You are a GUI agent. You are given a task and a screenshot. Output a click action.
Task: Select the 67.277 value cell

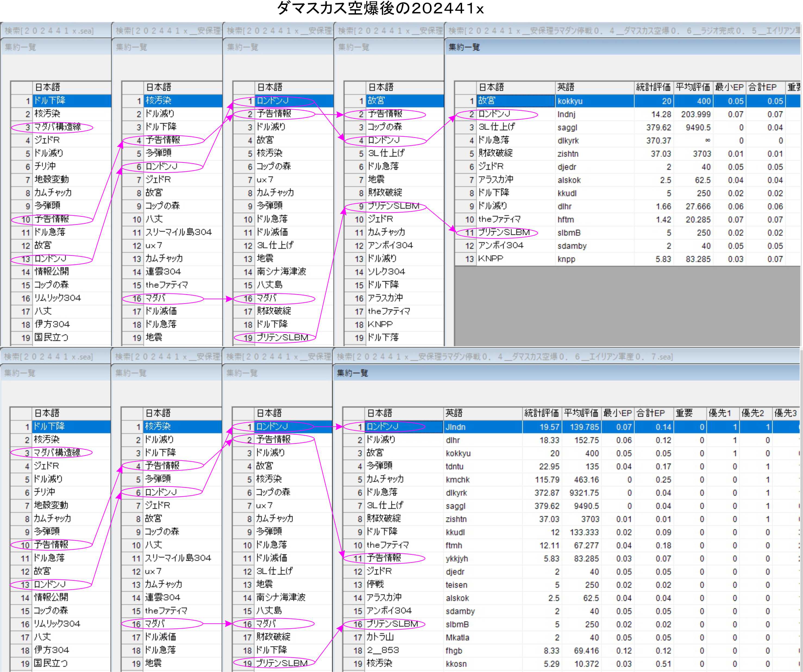pyautogui.click(x=581, y=545)
